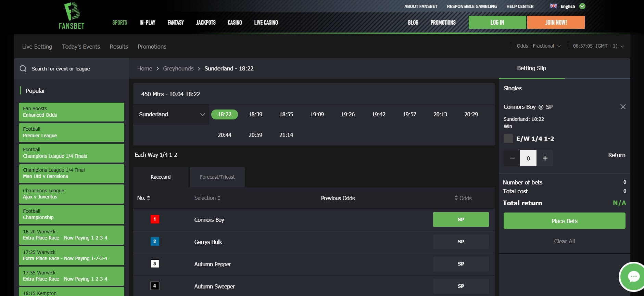Expand the Sunderland track dropdown
This screenshot has height=296, width=644.
tap(171, 114)
